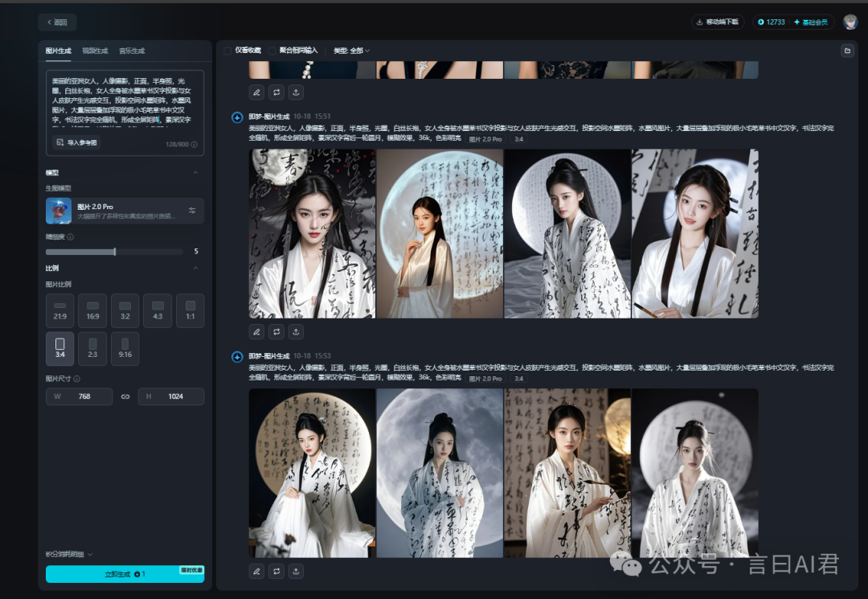Click the edit icon below the topmost cropped image row
Screen dimensions: 868x599
point(257,92)
